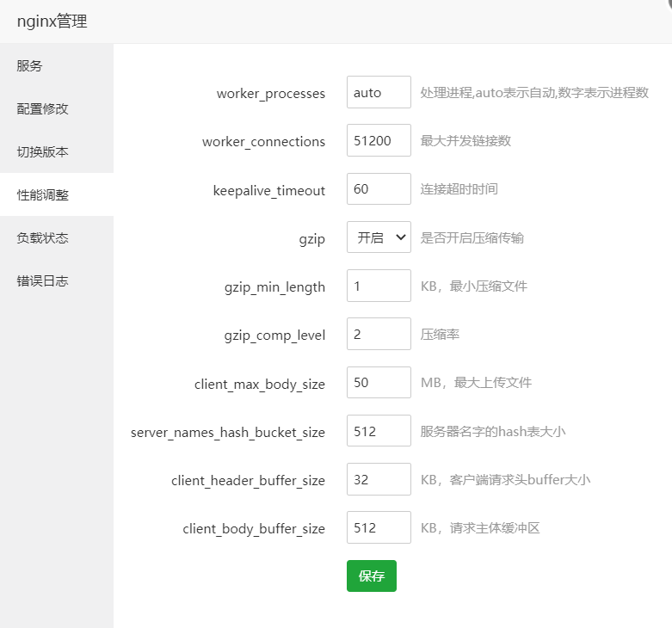Open the 服务 tab in sidebar
The height and width of the screenshot is (628, 672).
[x=57, y=65]
